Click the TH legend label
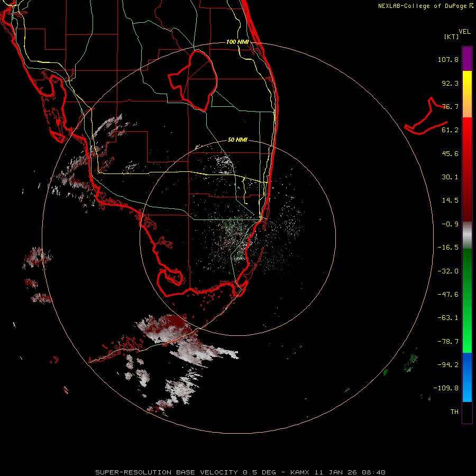This screenshot has height=476, width=476. 454,412
